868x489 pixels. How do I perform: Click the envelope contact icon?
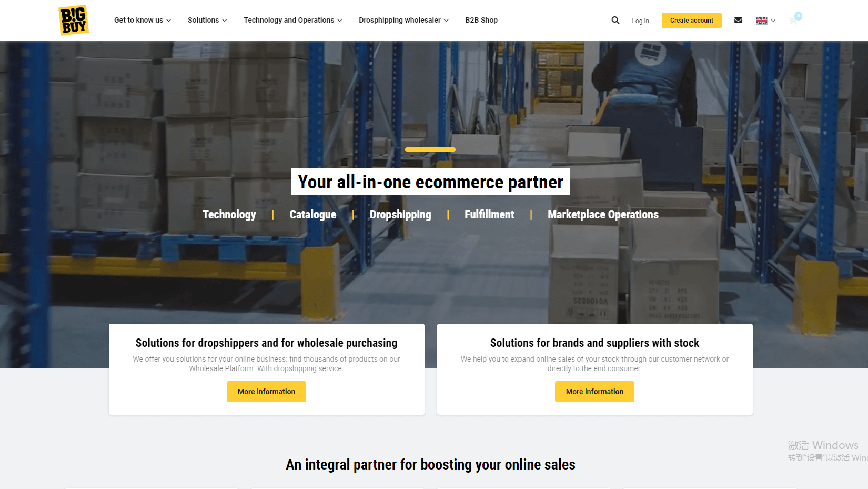[738, 21]
